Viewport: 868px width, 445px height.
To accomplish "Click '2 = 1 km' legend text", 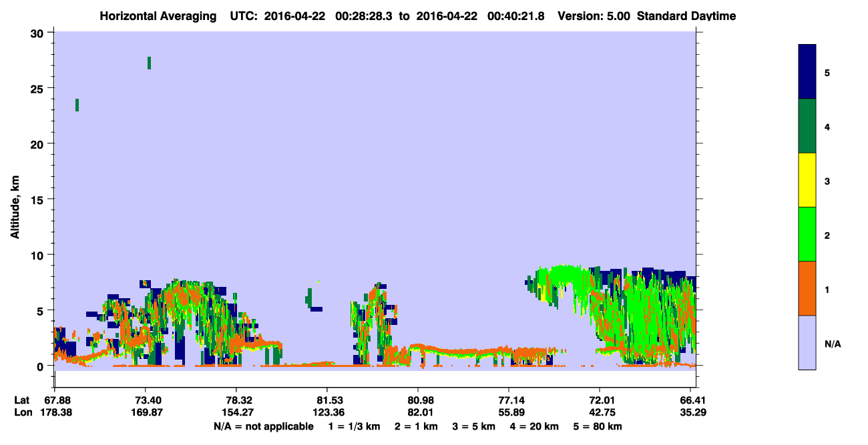I will [416, 426].
